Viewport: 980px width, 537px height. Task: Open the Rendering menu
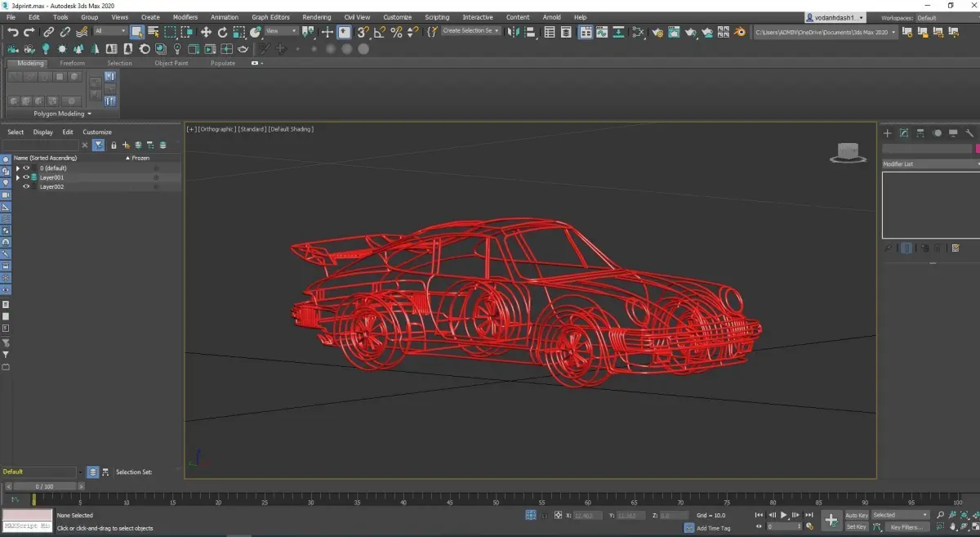[x=316, y=17]
